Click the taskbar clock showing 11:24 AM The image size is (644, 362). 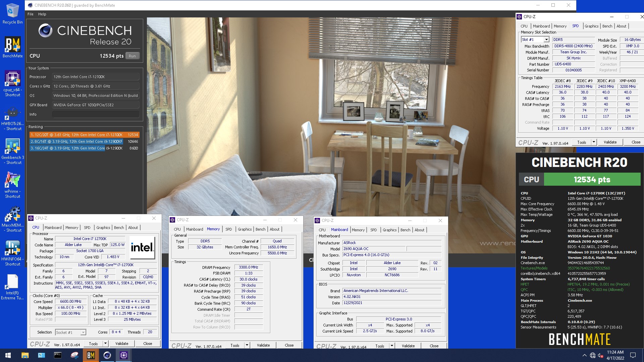[x=615, y=355]
